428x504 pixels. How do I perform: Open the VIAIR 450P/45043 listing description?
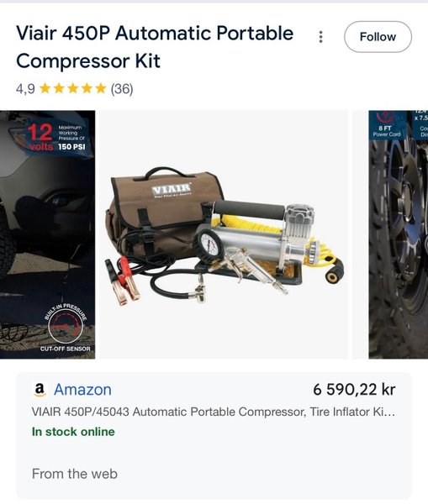(214, 412)
